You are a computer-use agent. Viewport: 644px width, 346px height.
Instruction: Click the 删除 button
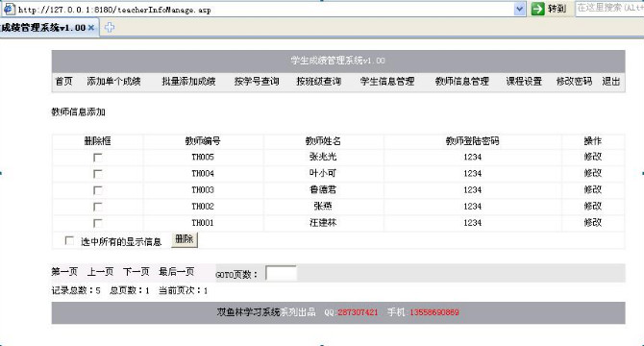coord(185,239)
